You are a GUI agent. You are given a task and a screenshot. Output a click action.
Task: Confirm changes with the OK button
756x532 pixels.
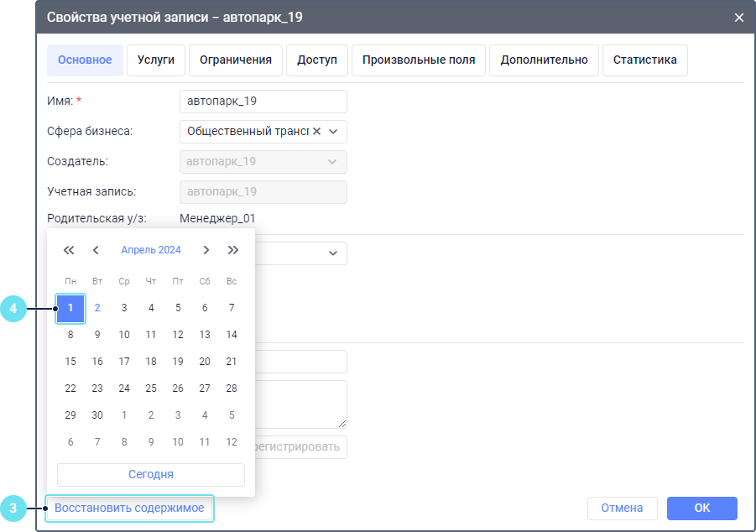tap(701, 508)
